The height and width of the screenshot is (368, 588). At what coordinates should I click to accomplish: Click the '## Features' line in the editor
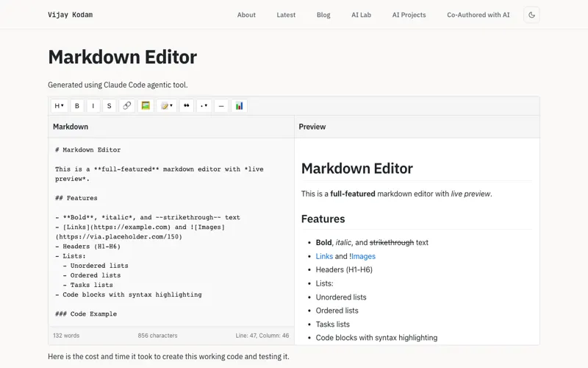[x=76, y=198]
